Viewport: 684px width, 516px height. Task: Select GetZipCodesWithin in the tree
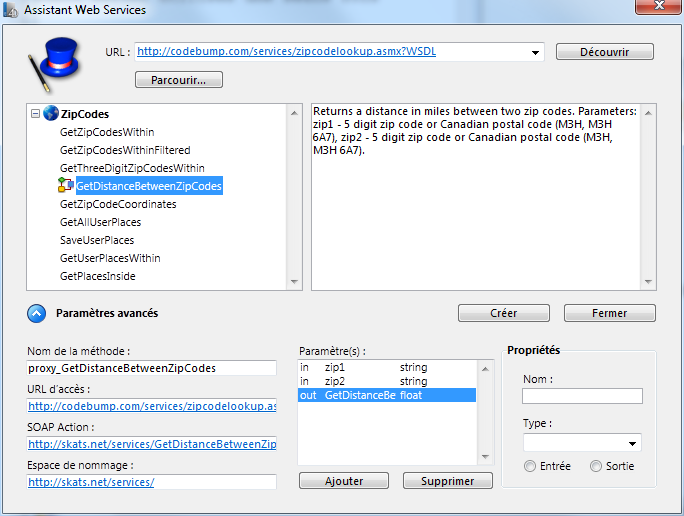tap(107, 132)
